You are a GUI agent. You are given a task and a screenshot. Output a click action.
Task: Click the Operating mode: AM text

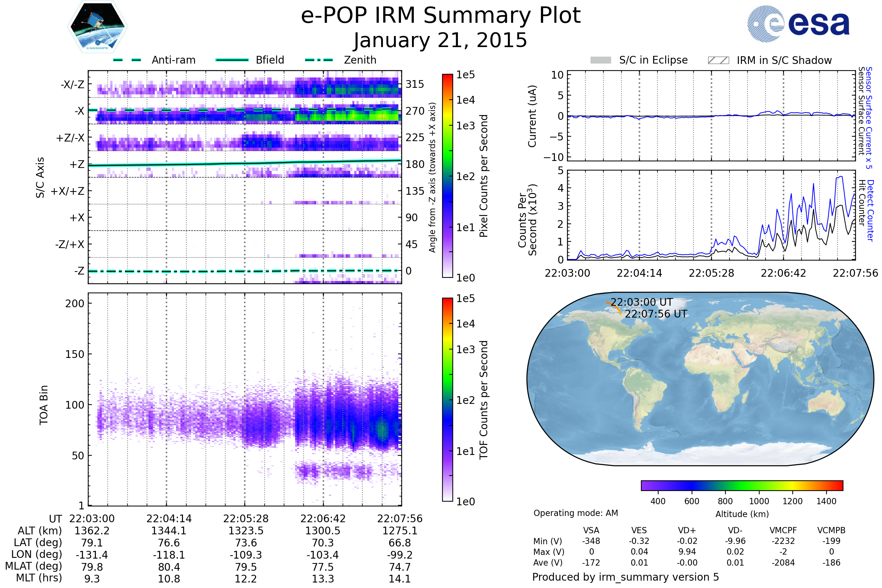576,513
